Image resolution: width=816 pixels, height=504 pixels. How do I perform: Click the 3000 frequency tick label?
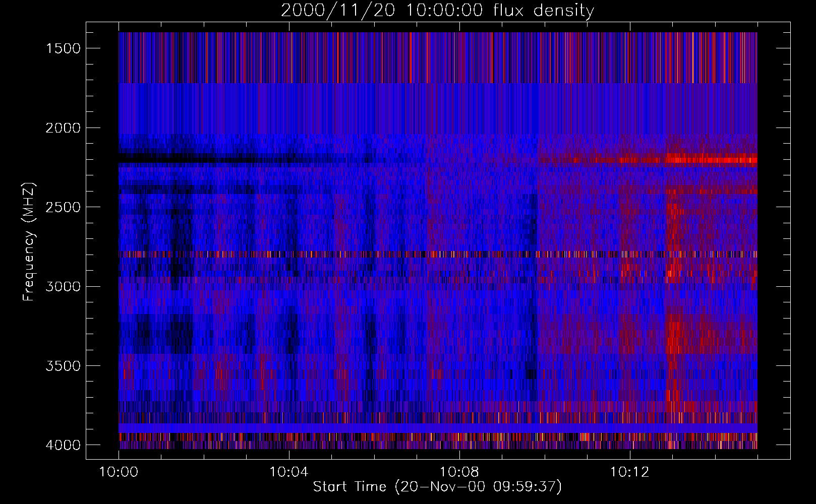click(63, 287)
